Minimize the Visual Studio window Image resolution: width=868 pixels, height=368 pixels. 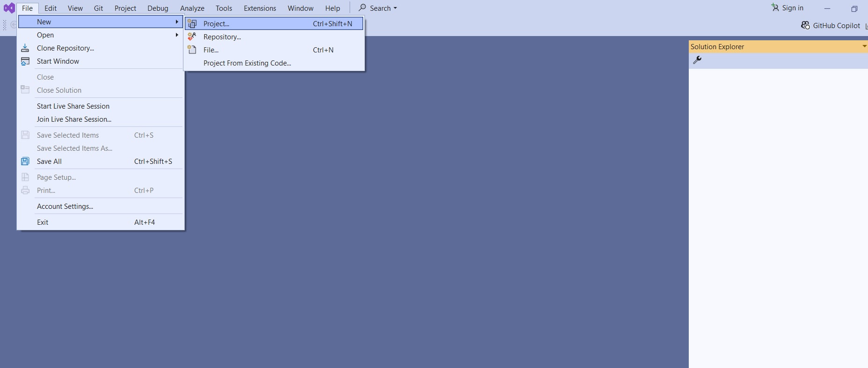(827, 8)
